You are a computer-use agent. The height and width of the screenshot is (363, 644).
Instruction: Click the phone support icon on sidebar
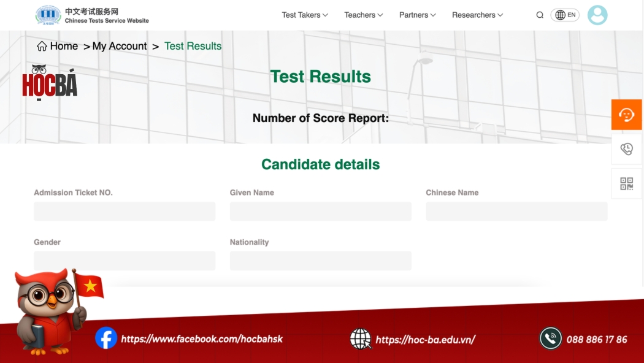coord(626,149)
